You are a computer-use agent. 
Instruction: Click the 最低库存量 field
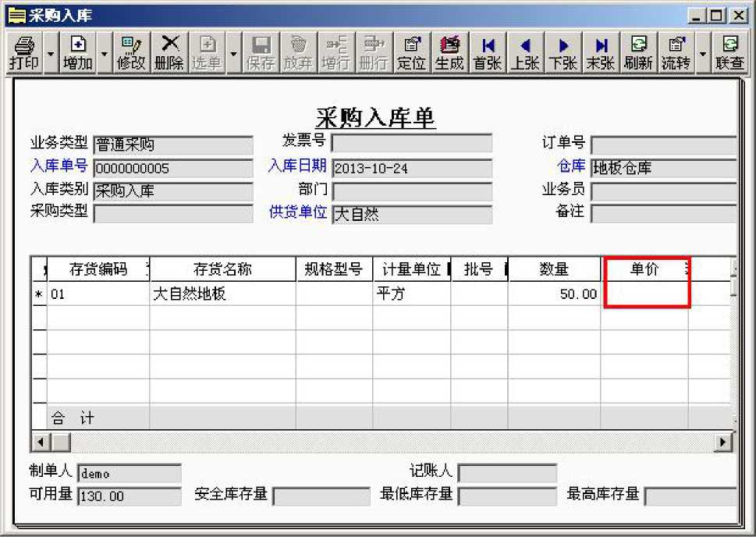[x=507, y=496]
